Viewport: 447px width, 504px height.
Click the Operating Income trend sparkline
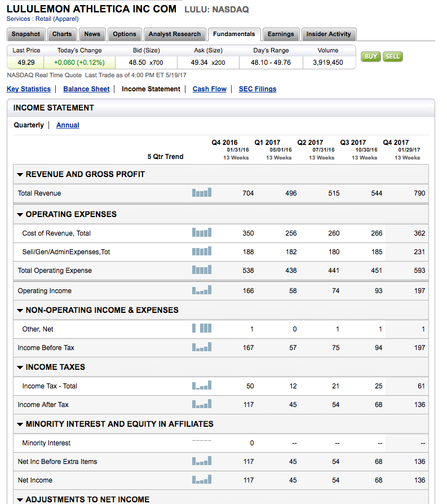pyautogui.click(x=202, y=290)
